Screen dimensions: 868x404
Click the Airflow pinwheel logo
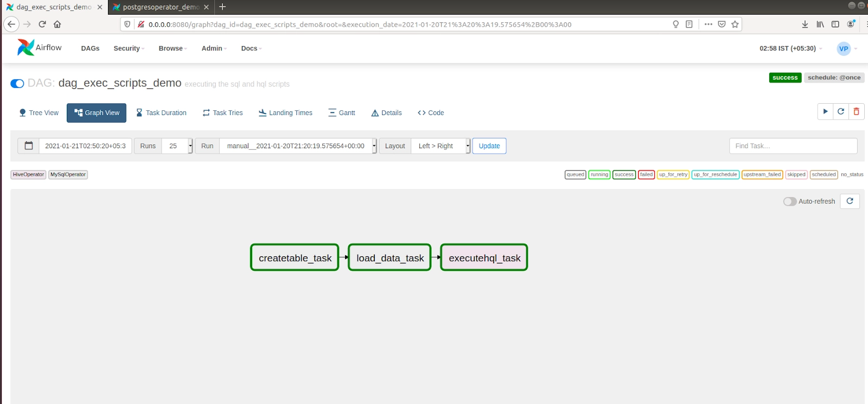pos(25,48)
